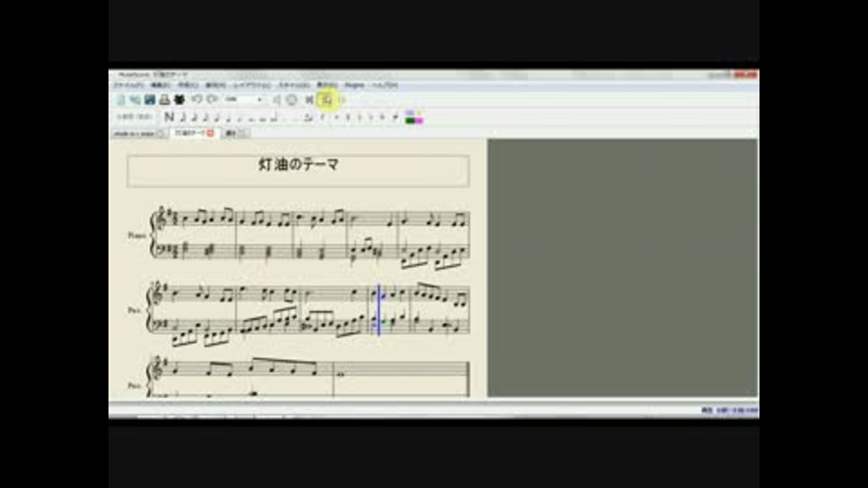The width and height of the screenshot is (868, 488).
Task: Apply the sharp accidental
Action: pos(347,117)
